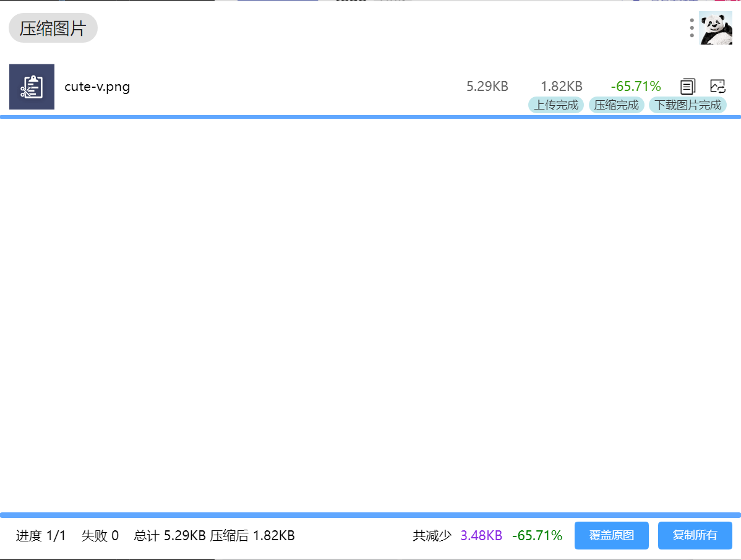Viewport: 741px width, 560px height.
Task: Select the cute-v.png file name
Action: point(97,87)
